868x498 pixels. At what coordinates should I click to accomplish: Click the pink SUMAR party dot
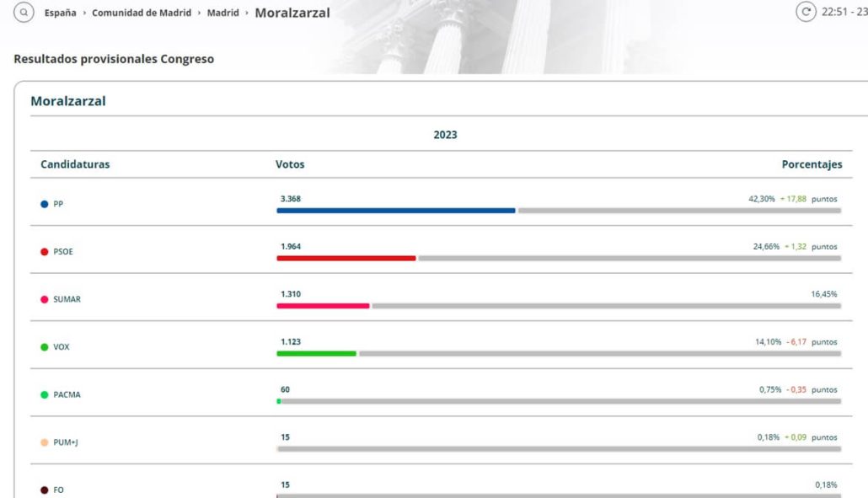click(45, 299)
